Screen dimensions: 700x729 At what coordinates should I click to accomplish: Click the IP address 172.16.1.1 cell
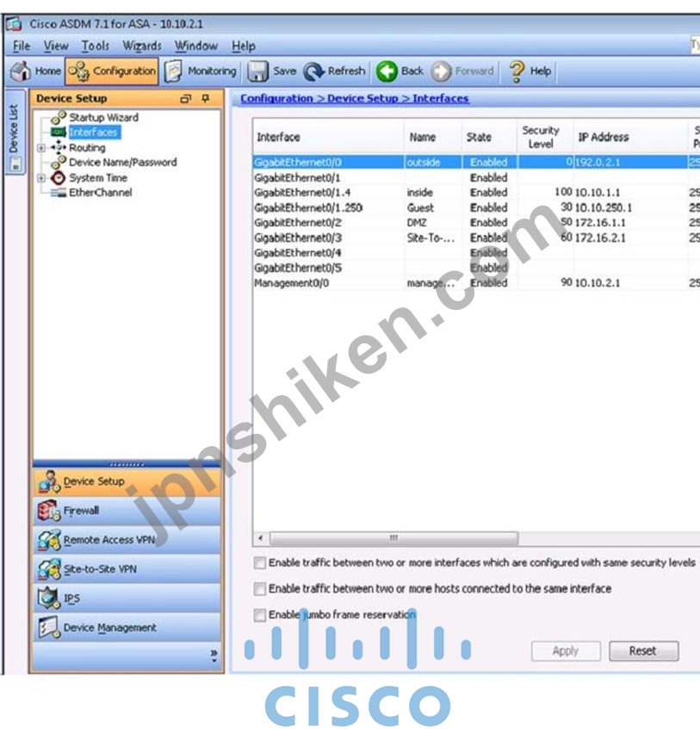[x=630, y=223]
